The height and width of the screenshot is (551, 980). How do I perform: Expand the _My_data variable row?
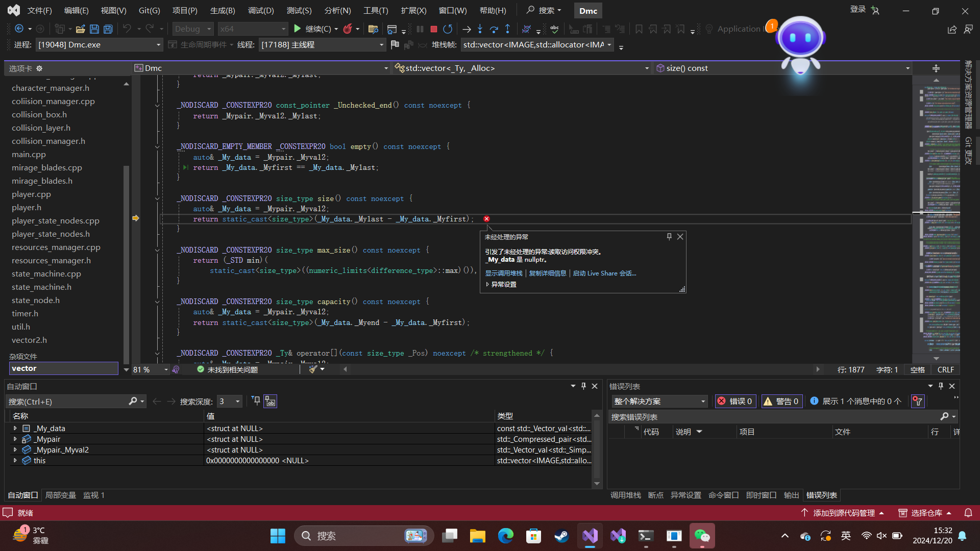[15, 429]
